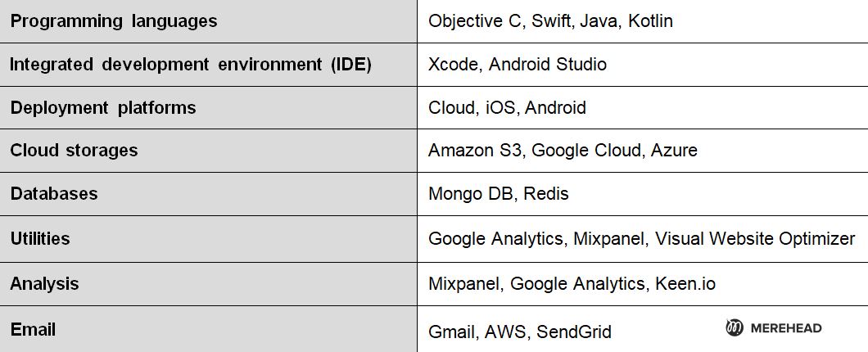The width and height of the screenshot is (868, 352).
Task: Select the Deployment platforms header cell
Action: tap(103, 108)
